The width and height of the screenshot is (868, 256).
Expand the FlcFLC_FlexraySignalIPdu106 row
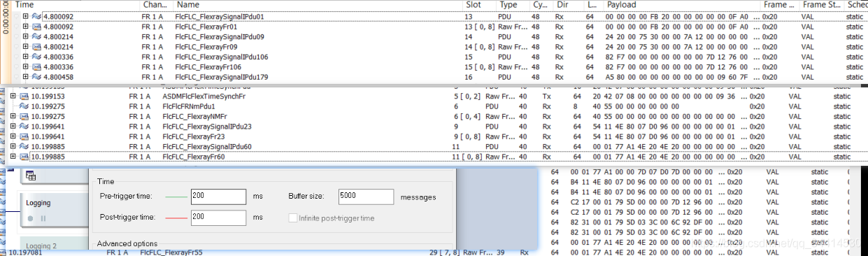point(26,57)
